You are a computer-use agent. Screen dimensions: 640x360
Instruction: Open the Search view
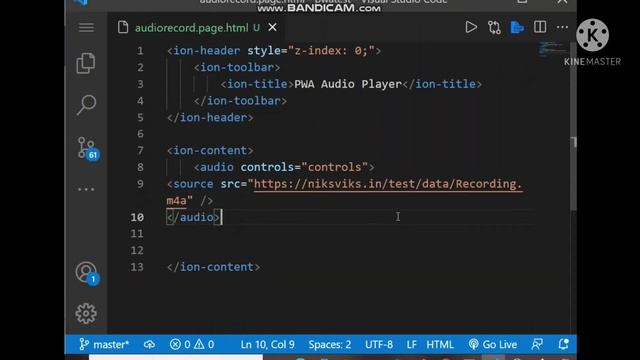click(x=86, y=104)
